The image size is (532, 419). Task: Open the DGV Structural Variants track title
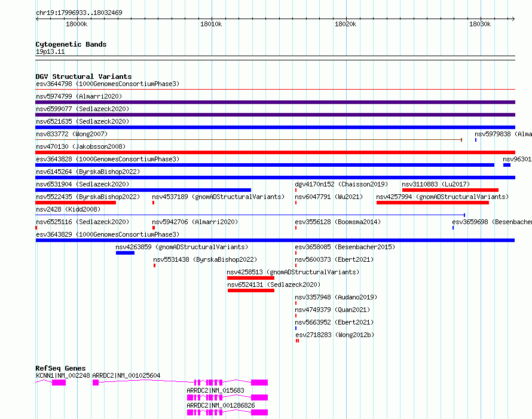coord(84,77)
